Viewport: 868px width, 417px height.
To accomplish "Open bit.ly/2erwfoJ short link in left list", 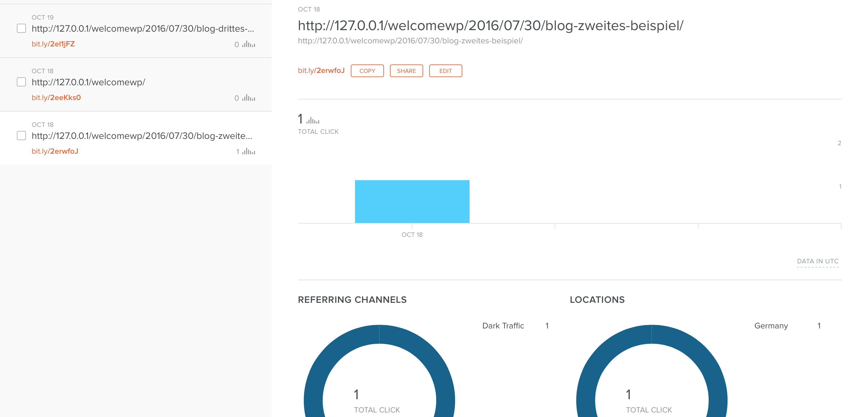I will pos(55,151).
